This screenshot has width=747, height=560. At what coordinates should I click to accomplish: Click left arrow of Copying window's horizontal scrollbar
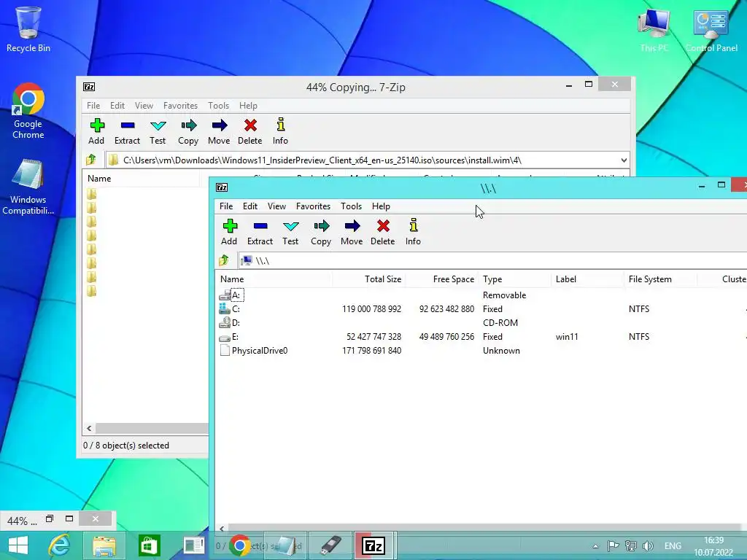89,429
